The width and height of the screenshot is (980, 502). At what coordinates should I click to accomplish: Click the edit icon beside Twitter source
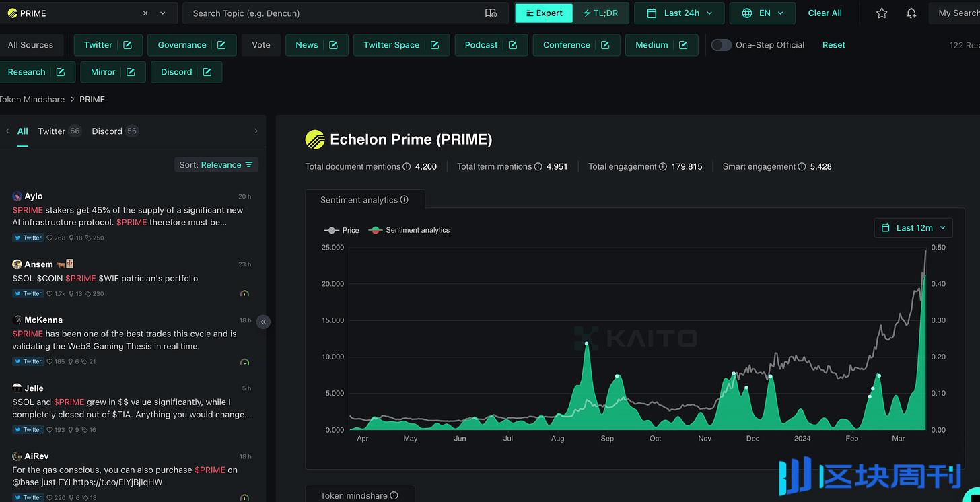click(x=128, y=45)
